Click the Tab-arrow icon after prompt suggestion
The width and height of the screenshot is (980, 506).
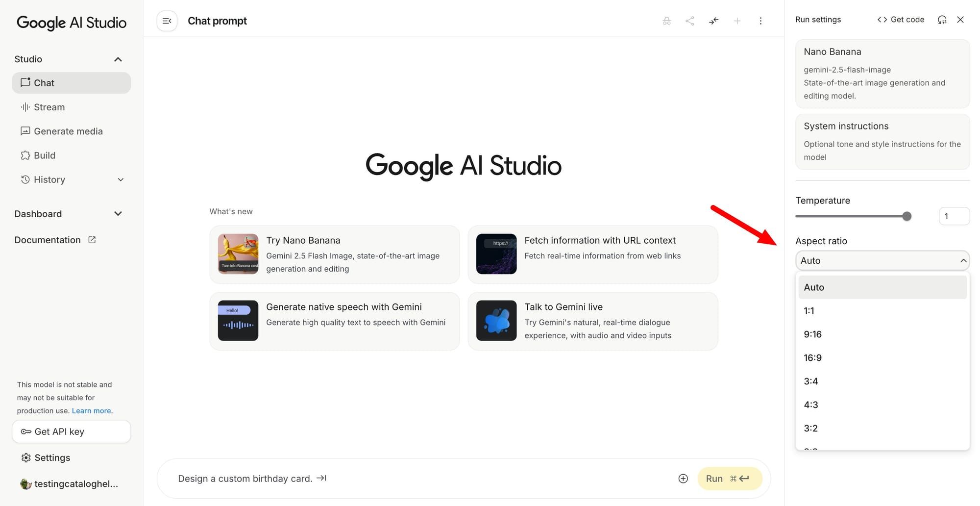point(321,478)
